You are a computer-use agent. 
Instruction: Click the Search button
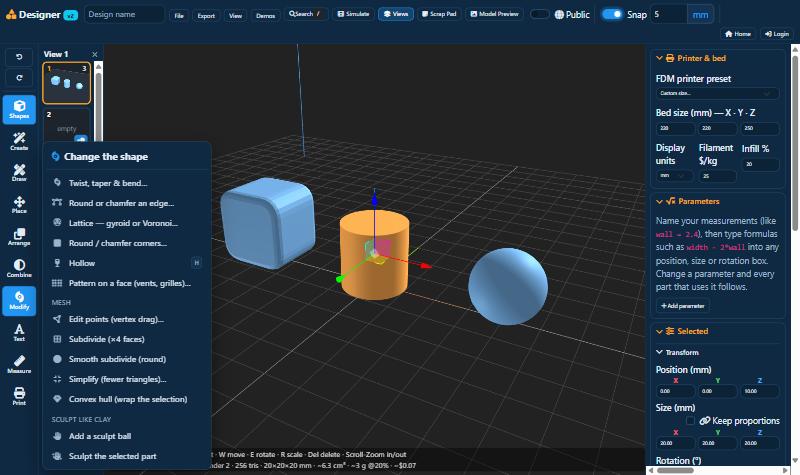[x=305, y=14]
